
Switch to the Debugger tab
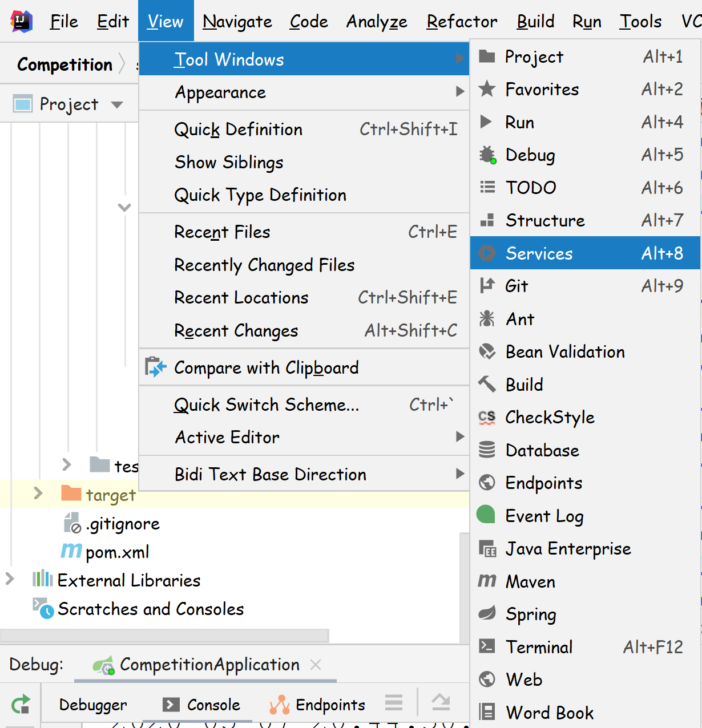pos(93,705)
